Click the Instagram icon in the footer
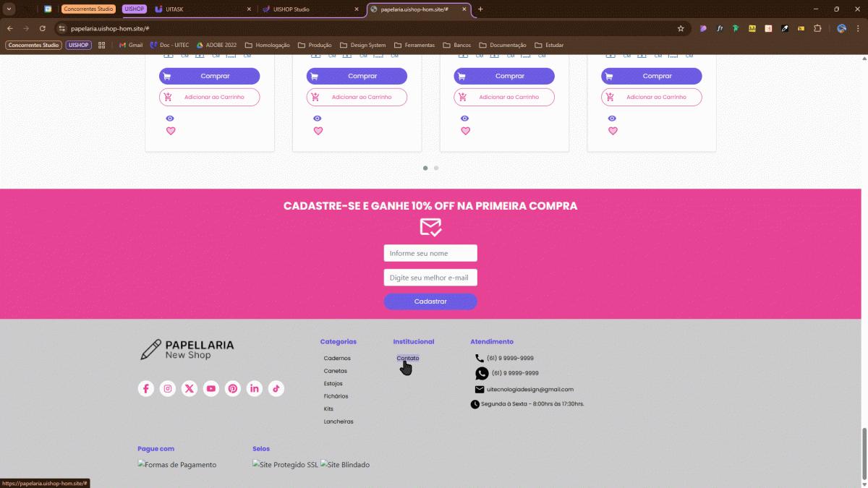This screenshot has height=488, width=868. pyautogui.click(x=168, y=389)
